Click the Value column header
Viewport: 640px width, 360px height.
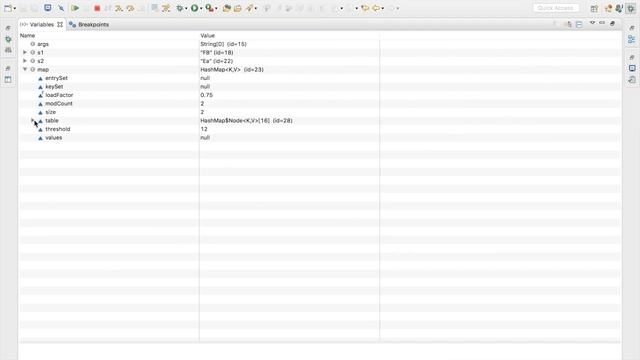(207, 36)
